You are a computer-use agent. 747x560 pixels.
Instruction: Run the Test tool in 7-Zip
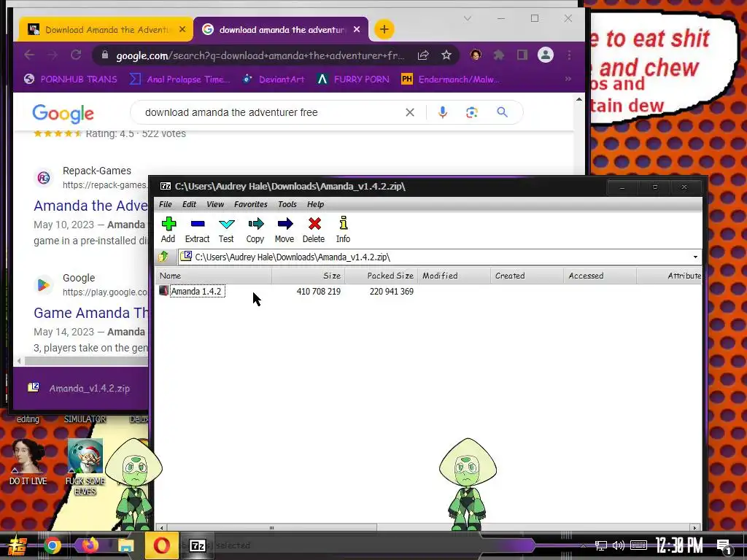[226, 230]
